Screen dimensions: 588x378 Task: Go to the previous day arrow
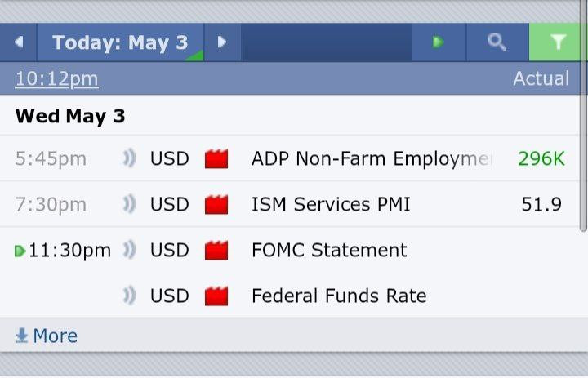click(x=19, y=42)
